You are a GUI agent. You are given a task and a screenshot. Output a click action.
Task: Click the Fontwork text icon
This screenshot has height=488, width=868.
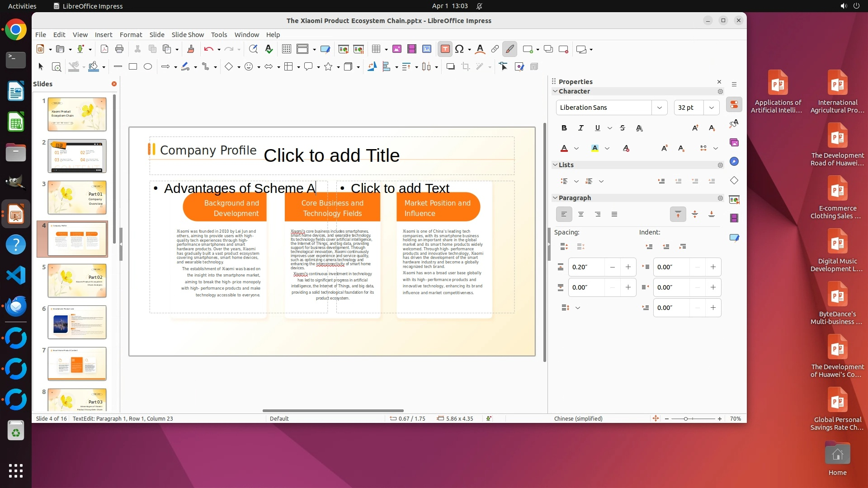480,49
